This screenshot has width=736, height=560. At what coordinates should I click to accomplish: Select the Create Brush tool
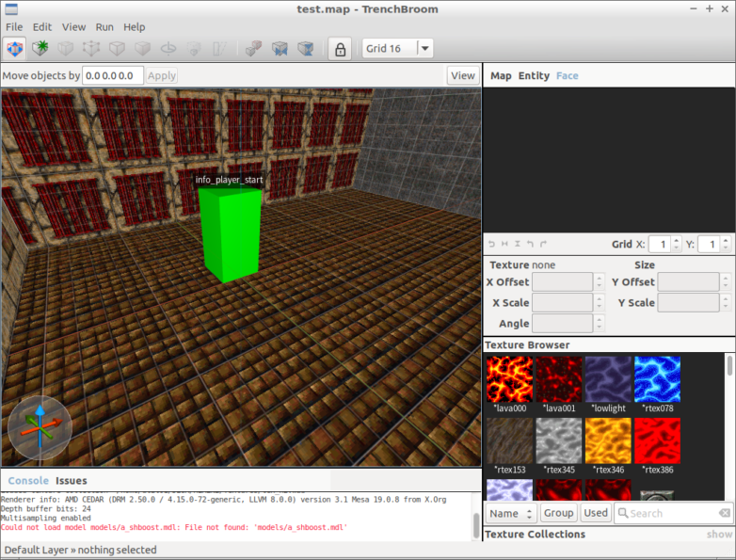click(40, 48)
